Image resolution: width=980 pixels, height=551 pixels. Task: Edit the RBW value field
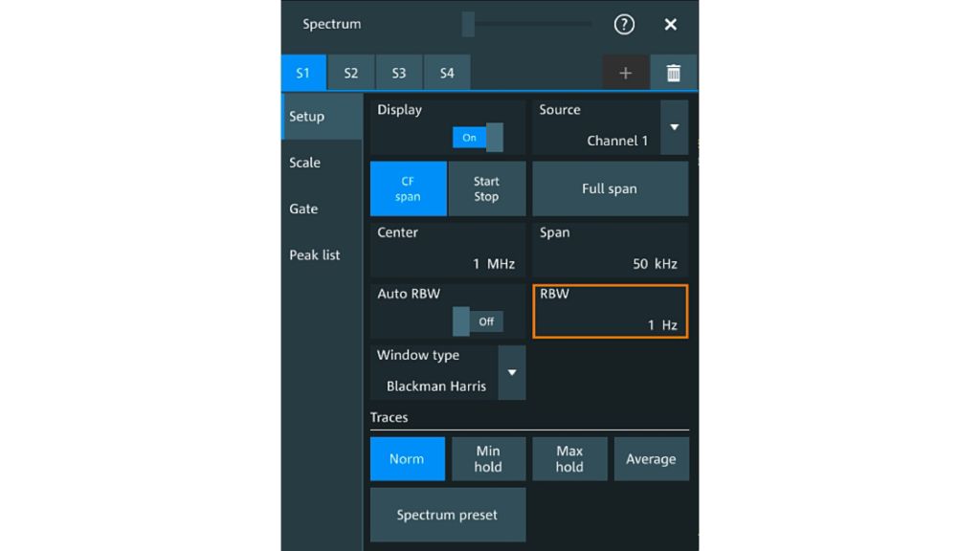(x=610, y=311)
